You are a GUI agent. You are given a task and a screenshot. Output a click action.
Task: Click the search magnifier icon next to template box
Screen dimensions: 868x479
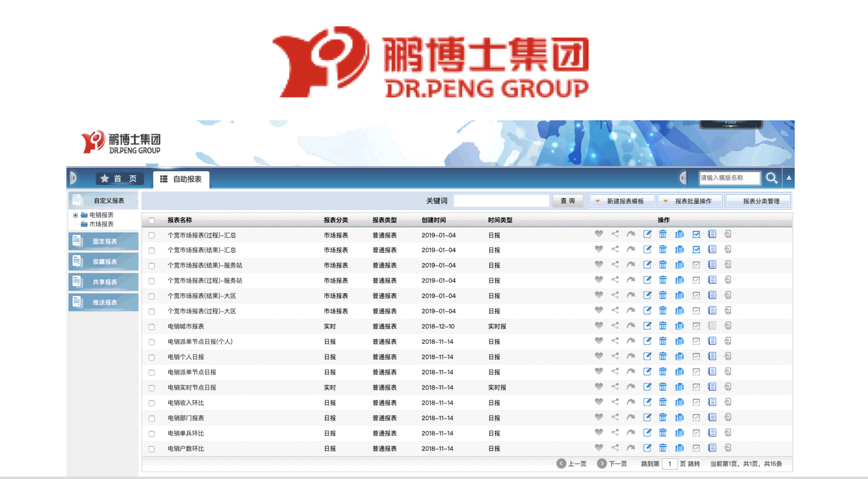[771, 178]
